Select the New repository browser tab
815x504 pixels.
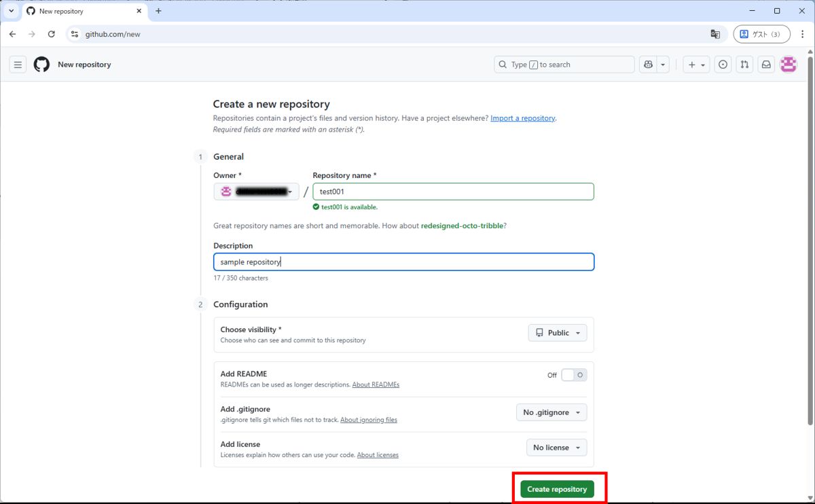(81, 11)
